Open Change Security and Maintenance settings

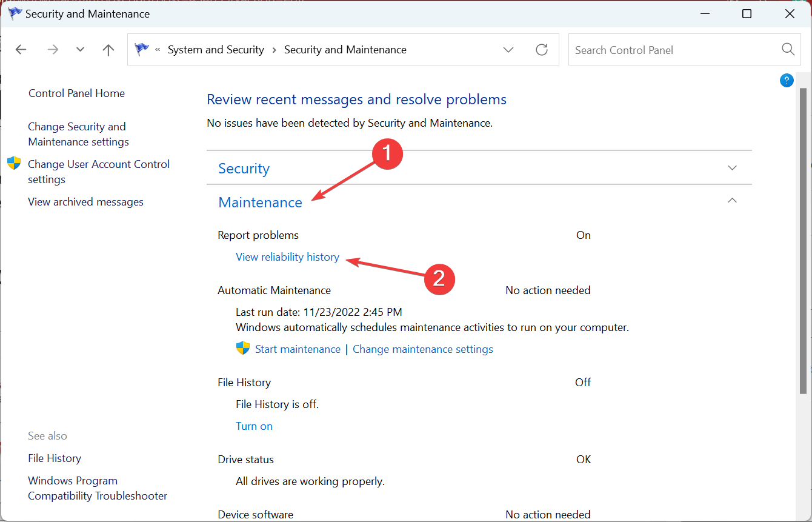tap(78, 134)
